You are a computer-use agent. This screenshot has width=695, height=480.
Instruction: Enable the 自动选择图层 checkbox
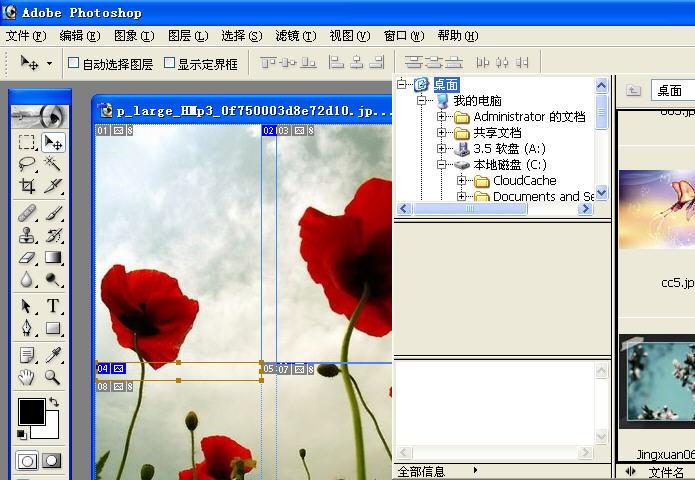click(74, 63)
